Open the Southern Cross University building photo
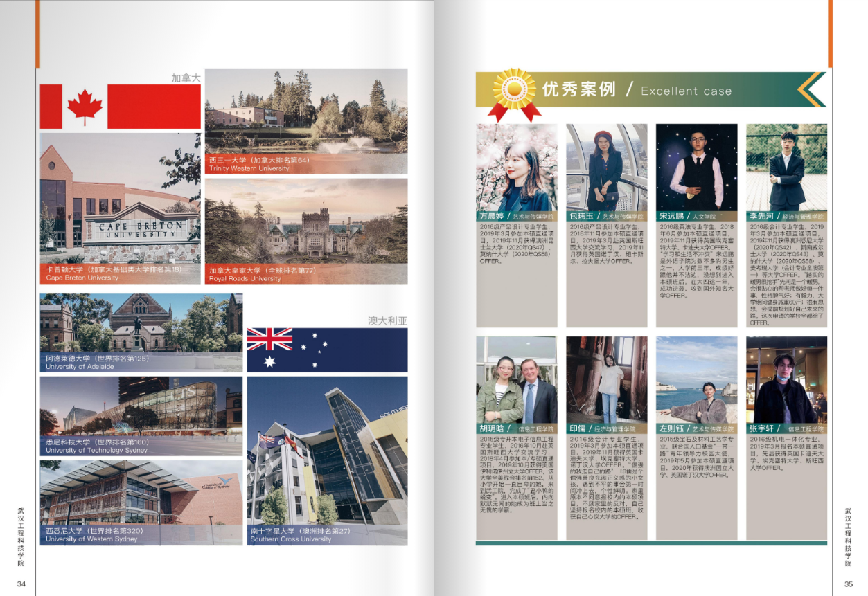The height and width of the screenshot is (596, 868). (327, 460)
